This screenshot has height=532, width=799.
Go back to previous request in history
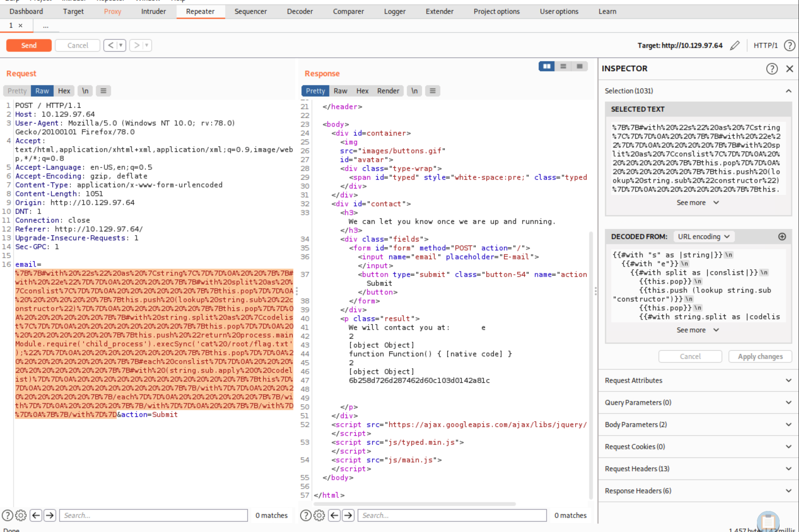tap(111, 45)
